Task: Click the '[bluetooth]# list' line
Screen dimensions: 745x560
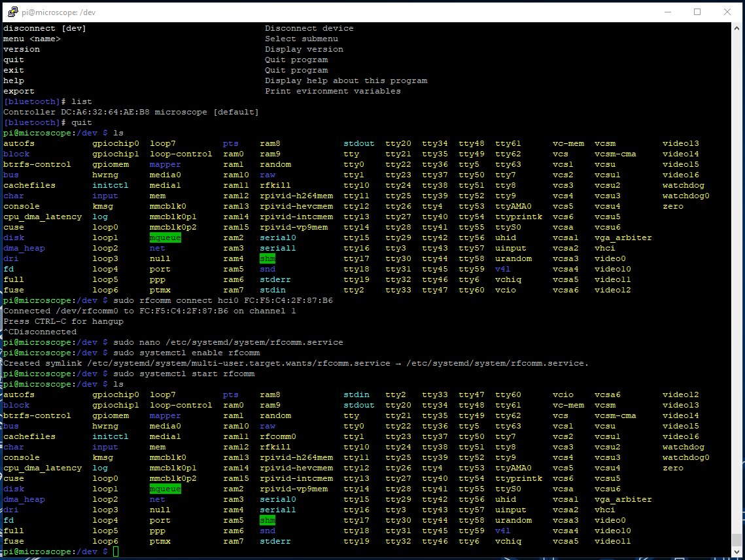Action: point(48,102)
